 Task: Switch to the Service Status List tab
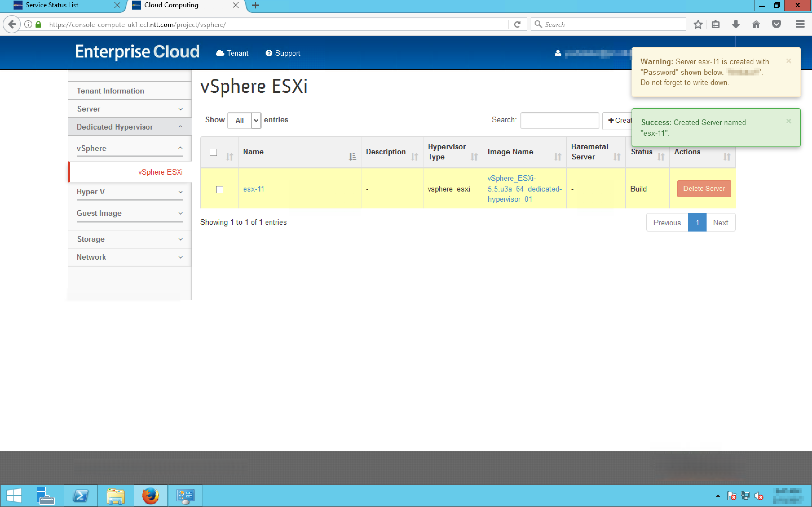[52, 5]
